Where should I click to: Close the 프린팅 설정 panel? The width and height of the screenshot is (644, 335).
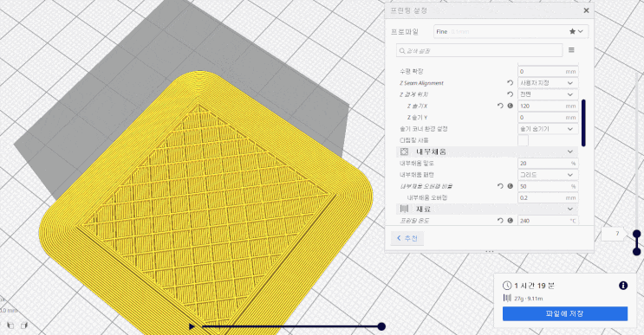click(x=586, y=10)
